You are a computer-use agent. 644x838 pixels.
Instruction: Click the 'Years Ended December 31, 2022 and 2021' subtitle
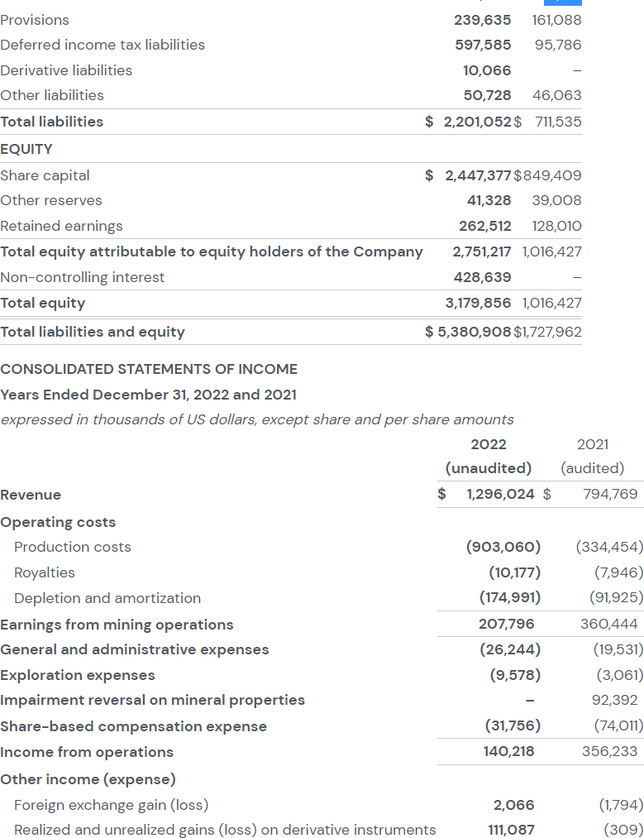click(149, 395)
